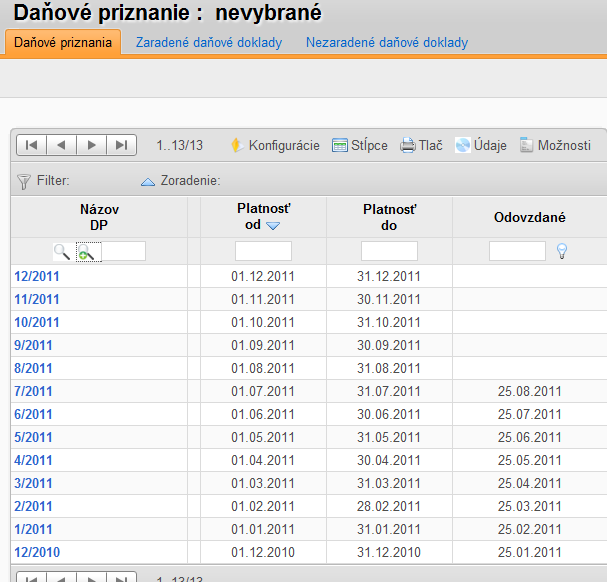Viewport: 607px width, 582px height.
Task: Go to next page in top pager
Action: click(x=91, y=145)
